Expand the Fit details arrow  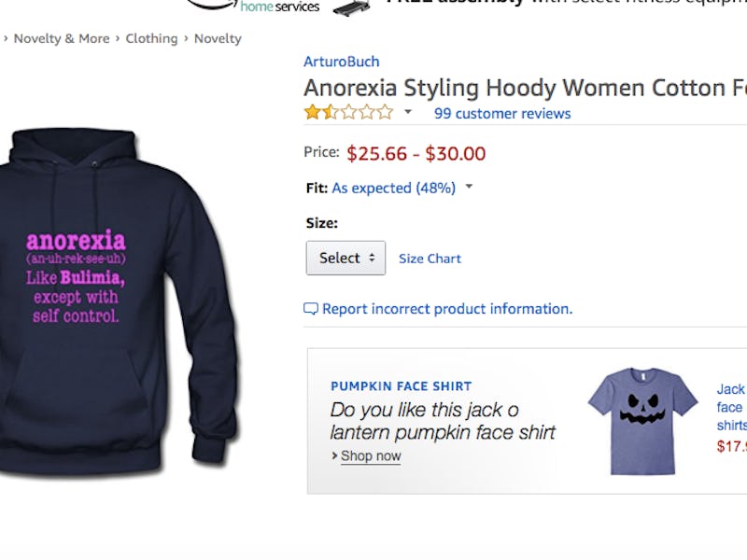tap(469, 188)
